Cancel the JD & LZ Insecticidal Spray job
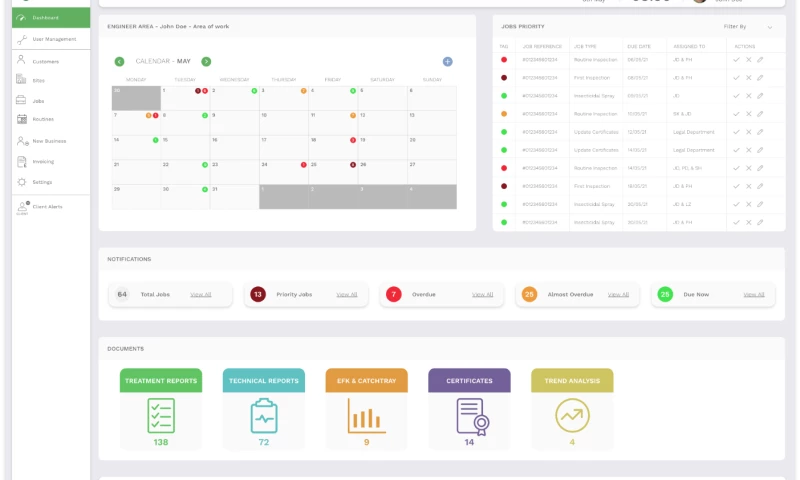The width and height of the screenshot is (800, 480). pos(748,205)
